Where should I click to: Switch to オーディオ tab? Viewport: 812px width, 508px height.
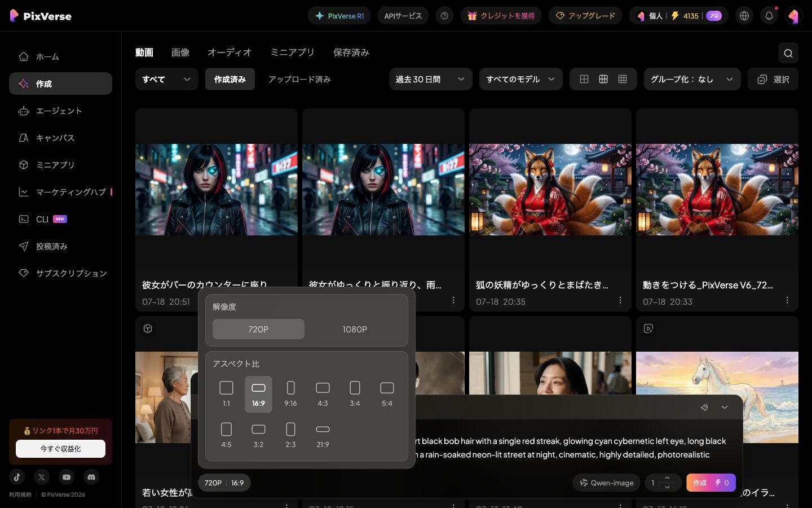(x=230, y=52)
